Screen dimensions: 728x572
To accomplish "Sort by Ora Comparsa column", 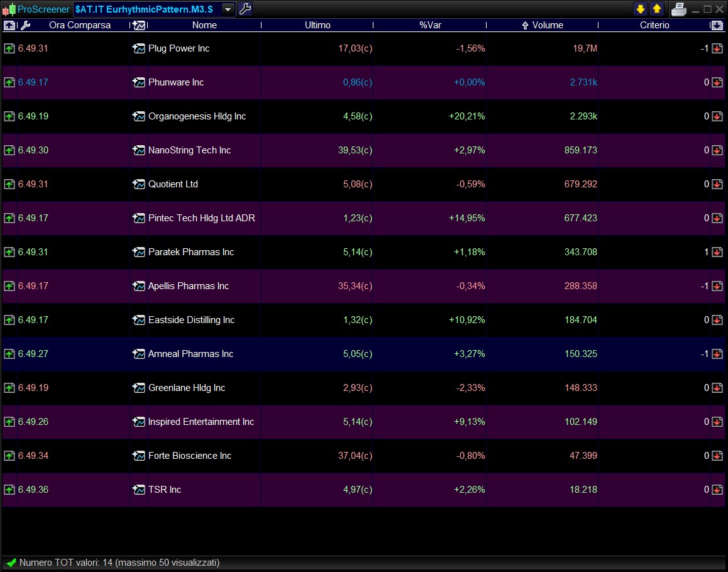I will pyautogui.click(x=80, y=25).
